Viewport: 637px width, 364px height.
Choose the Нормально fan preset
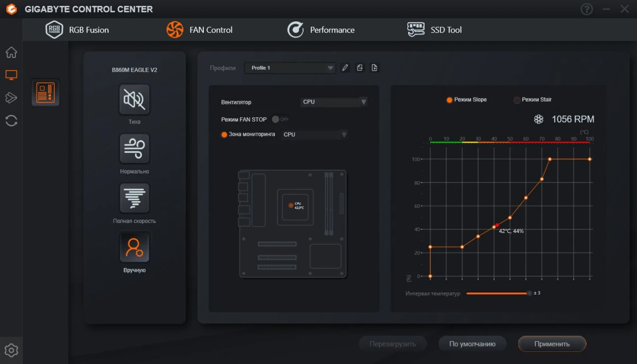click(x=134, y=149)
